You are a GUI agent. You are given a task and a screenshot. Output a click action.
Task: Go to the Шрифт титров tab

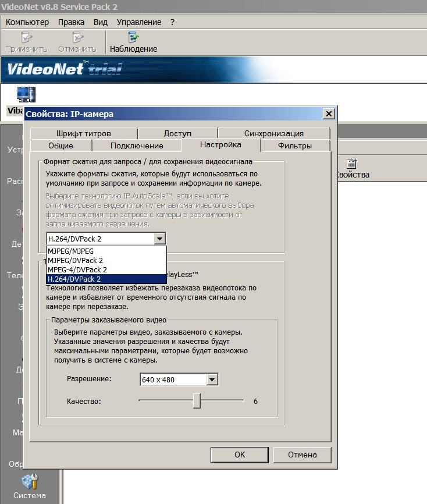coord(84,133)
